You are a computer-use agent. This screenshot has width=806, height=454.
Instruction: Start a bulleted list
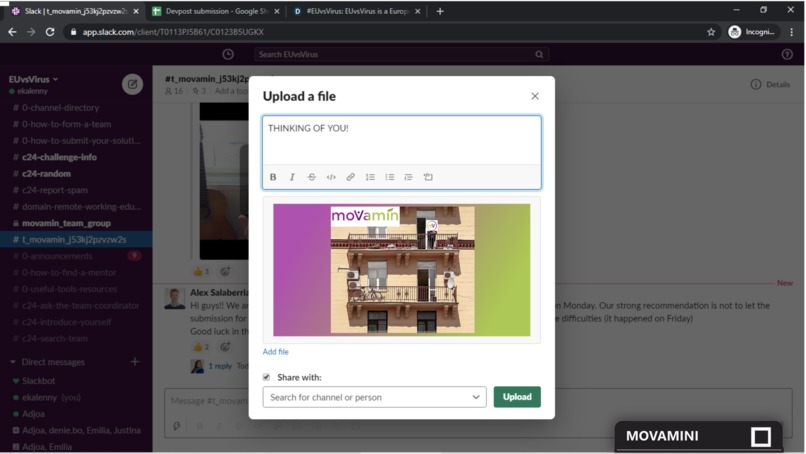point(390,177)
